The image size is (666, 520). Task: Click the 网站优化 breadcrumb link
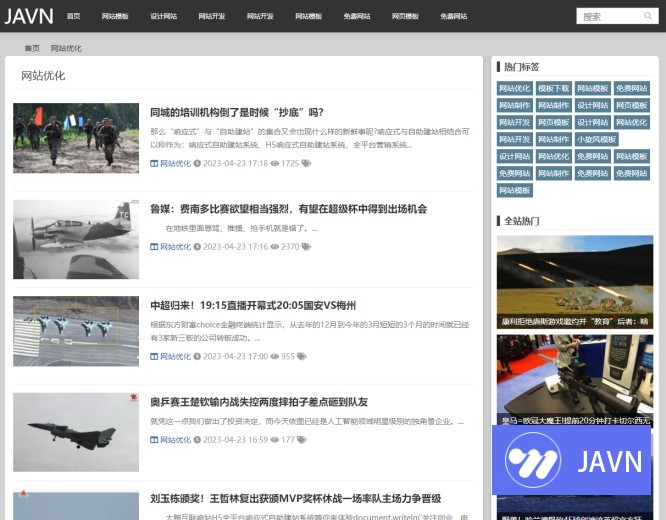[x=66, y=48]
